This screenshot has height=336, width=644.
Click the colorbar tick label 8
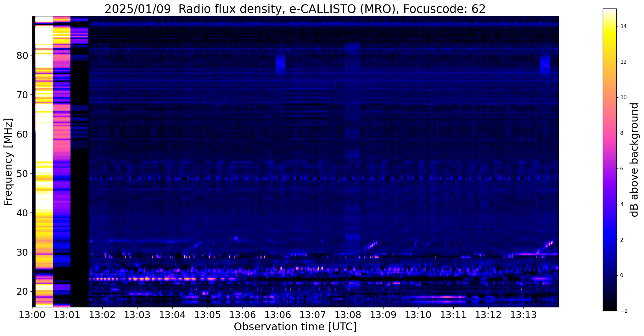point(621,133)
